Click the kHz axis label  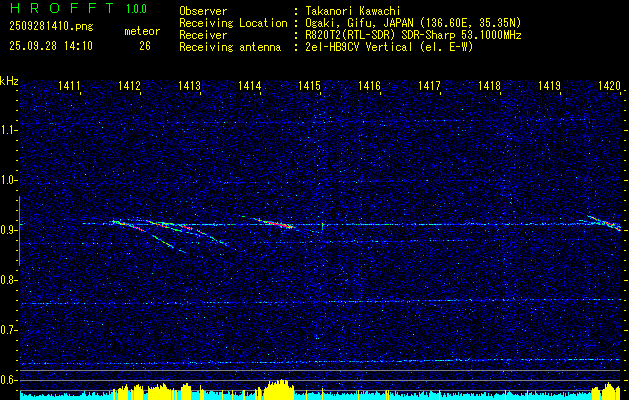pyautogui.click(x=9, y=81)
